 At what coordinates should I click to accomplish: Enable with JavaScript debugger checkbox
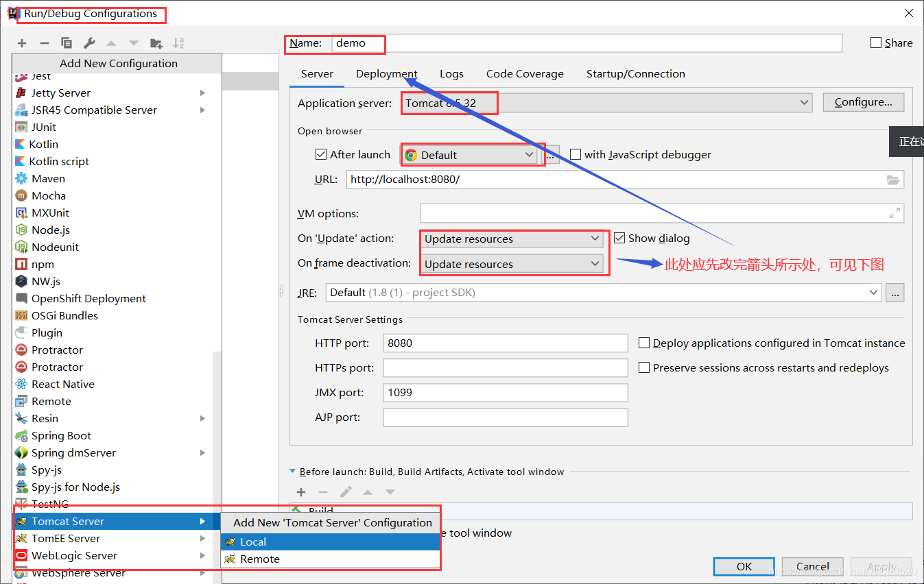point(576,154)
